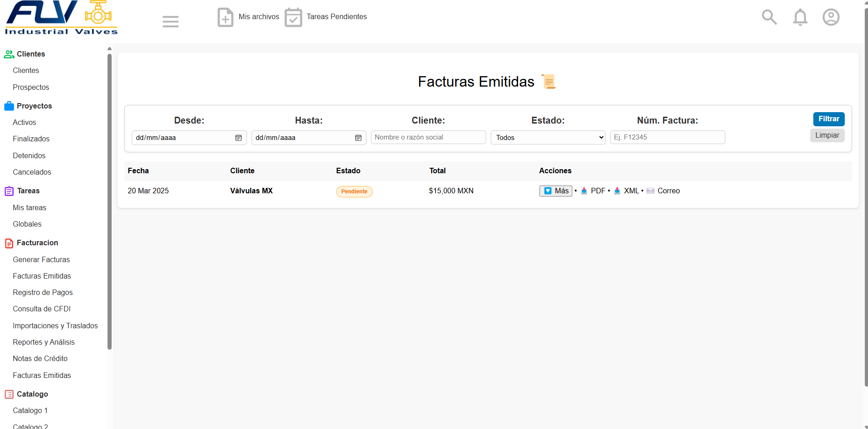This screenshot has height=429, width=868.
Task: Click the Desde date input field
Action: (189, 138)
